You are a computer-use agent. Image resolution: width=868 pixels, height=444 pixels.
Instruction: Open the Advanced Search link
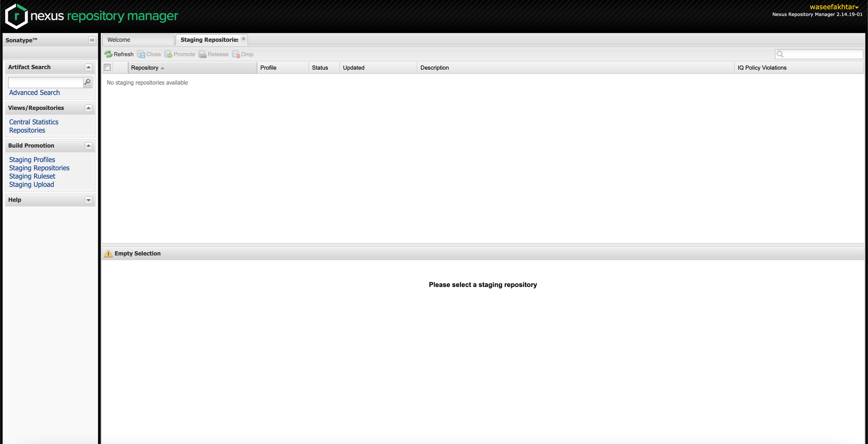(x=34, y=93)
